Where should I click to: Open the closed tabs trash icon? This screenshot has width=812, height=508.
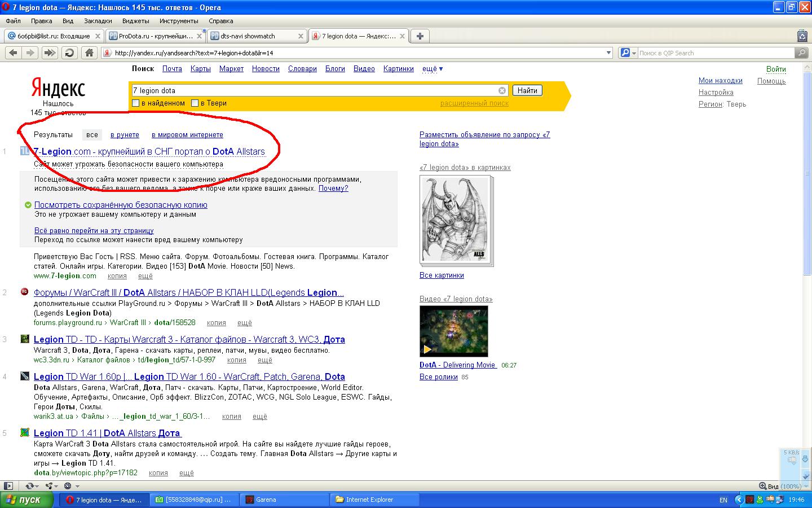coord(802,36)
